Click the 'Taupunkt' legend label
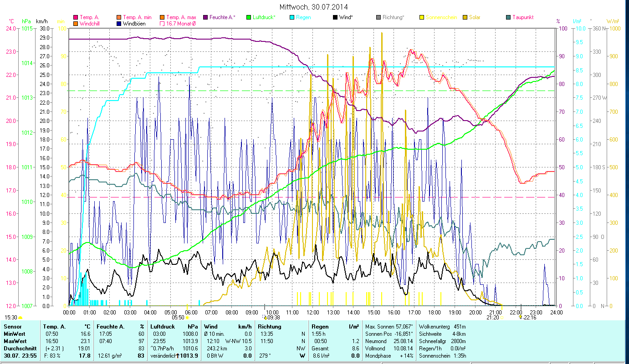Screen dimensions: 629x364 click(523, 17)
